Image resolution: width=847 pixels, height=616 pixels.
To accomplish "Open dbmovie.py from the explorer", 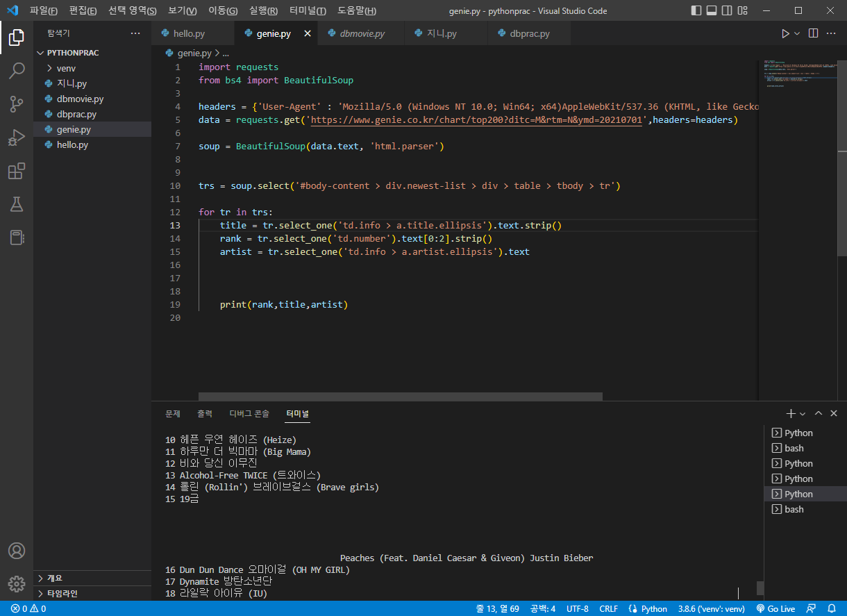I will (x=92, y=99).
